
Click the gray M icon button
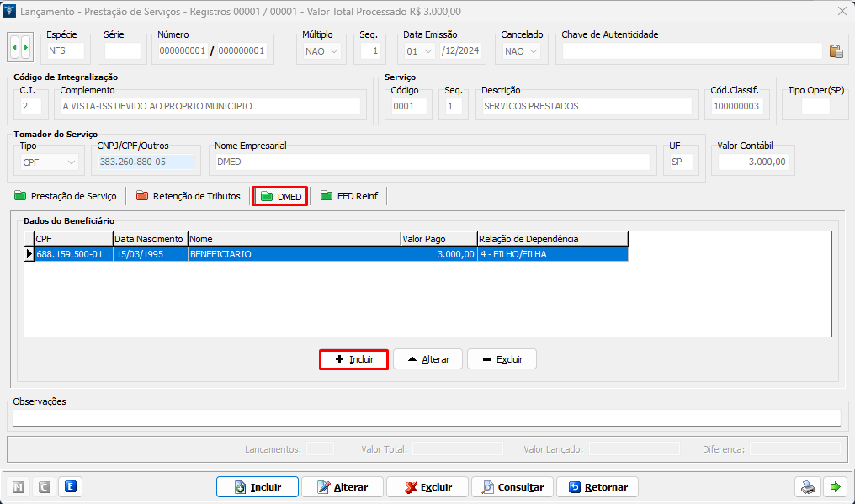coord(19,486)
